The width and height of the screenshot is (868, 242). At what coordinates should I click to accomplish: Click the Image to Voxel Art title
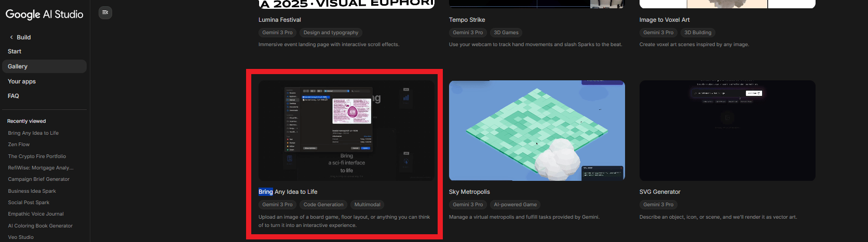click(x=664, y=20)
